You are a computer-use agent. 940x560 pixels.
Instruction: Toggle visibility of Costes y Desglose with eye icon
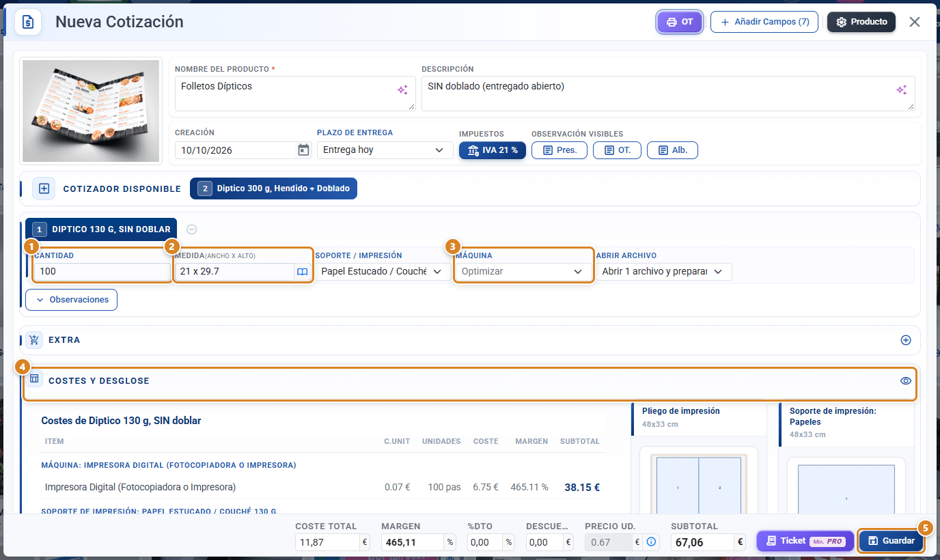click(906, 381)
